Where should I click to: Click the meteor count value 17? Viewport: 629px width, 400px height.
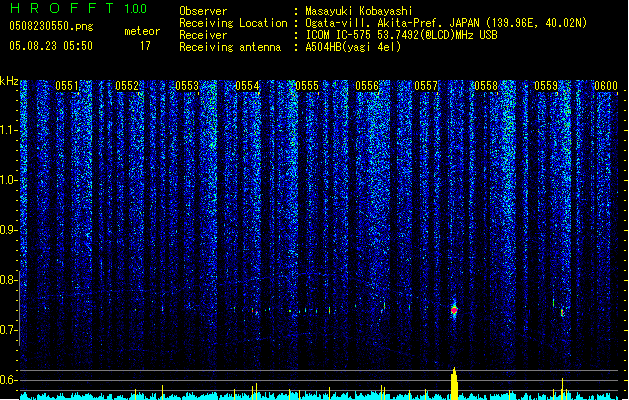[x=145, y=46]
